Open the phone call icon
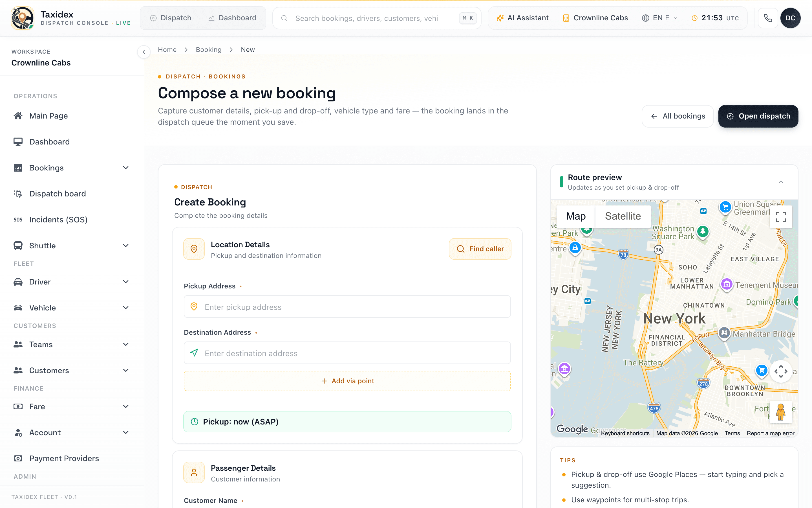This screenshot has height=508, width=812. click(x=768, y=18)
